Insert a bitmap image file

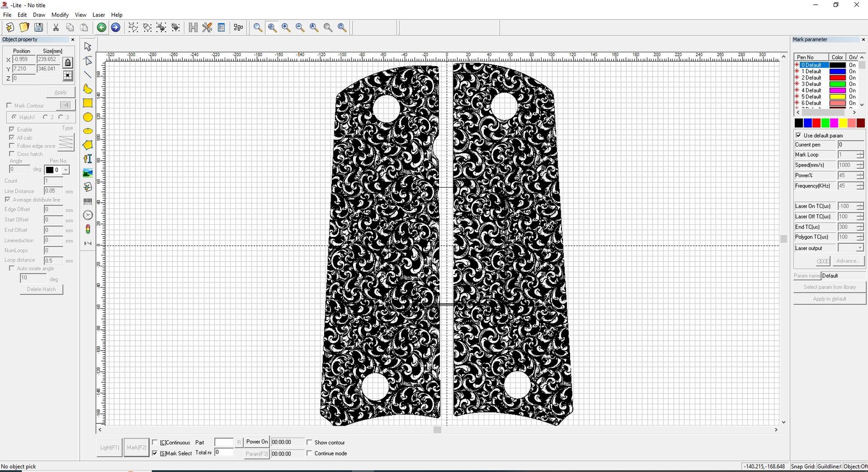point(87,173)
